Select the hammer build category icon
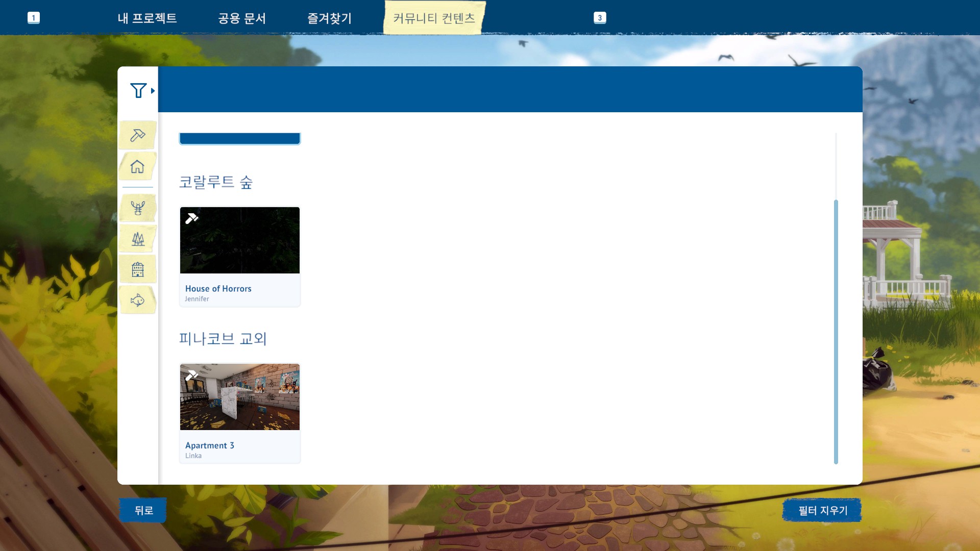The image size is (980, 551). [x=138, y=135]
